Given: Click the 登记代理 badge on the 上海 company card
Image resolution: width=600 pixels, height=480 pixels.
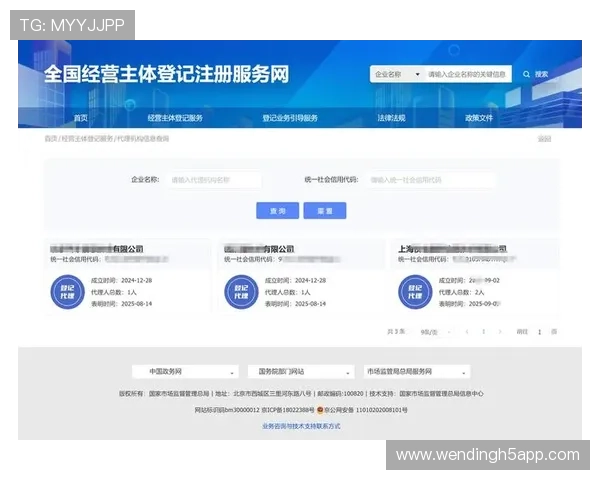Looking at the screenshot, I should click(x=415, y=292).
